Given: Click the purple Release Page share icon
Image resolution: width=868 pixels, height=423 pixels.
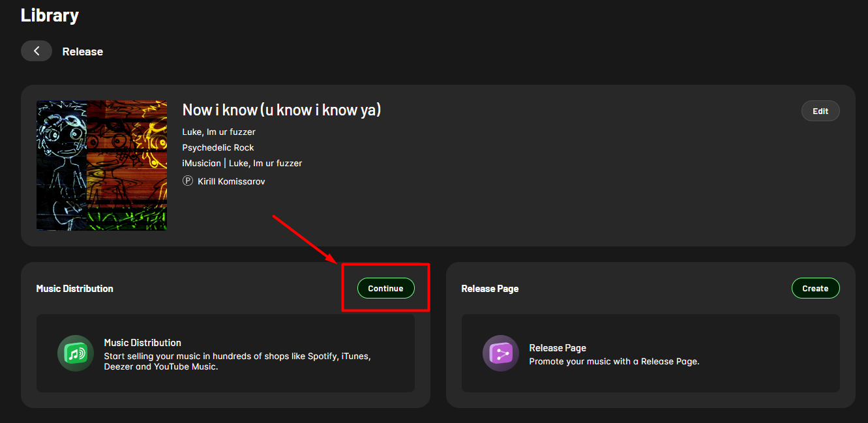Looking at the screenshot, I should coord(501,353).
